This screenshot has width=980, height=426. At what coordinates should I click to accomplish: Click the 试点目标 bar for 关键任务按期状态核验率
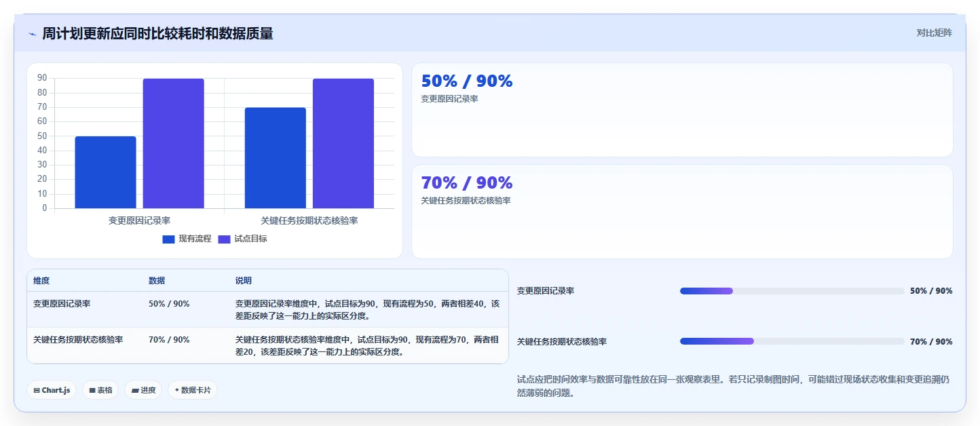click(x=343, y=143)
